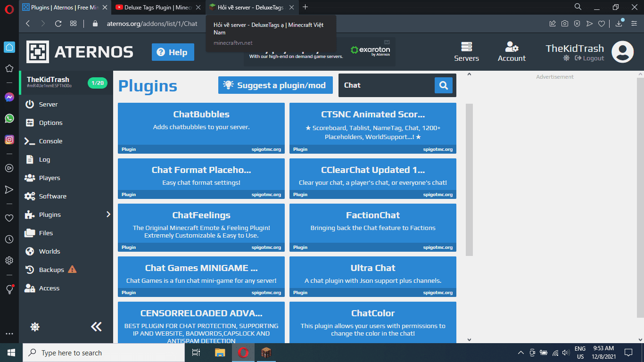This screenshot has width=644, height=362.
Task: Click the lightbulb icon in Opera sidebar
Action: coord(9,289)
